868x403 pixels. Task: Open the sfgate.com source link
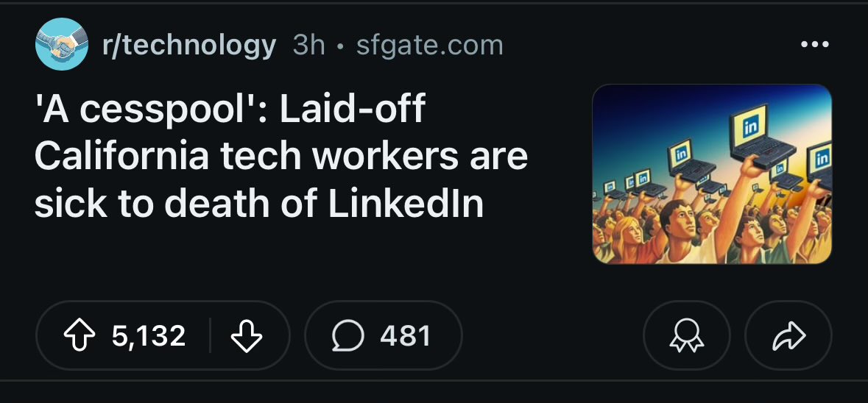tap(429, 46)
